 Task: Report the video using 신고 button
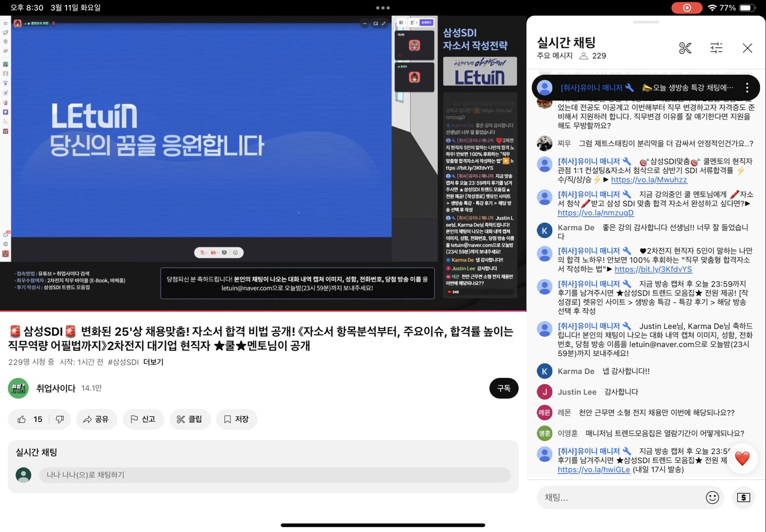[143, 419]
